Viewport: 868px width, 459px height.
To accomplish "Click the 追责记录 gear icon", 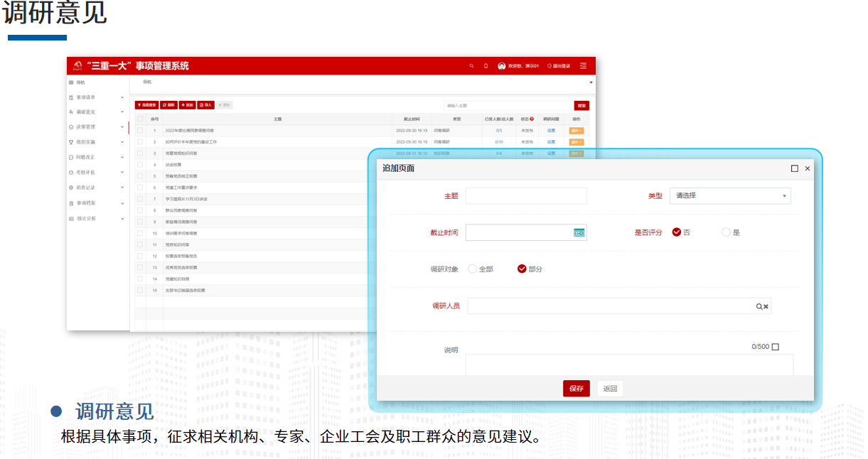I will (x=71, y=188).
